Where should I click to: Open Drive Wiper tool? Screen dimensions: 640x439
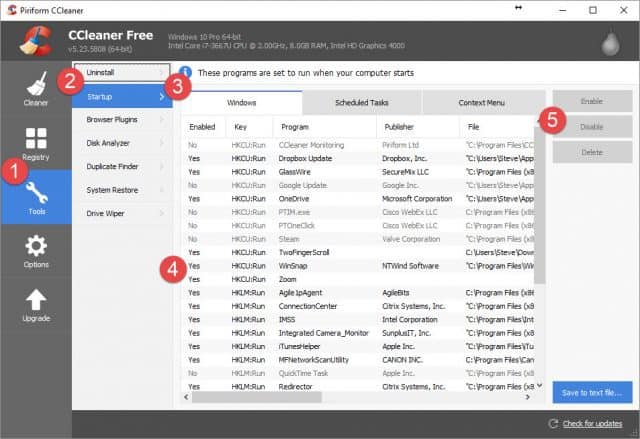point(122,213)
